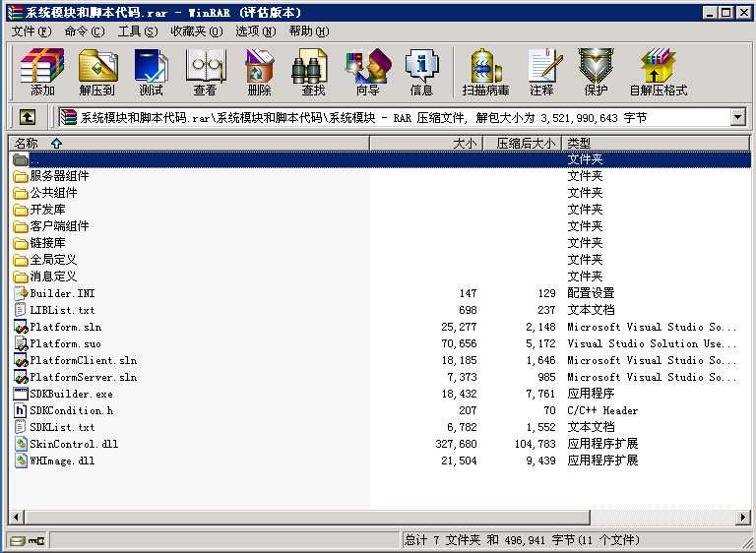This screenshot has width=756, height=553.
Task: Select the WHImage.dll file icon
Action: [x=21, y=461]
